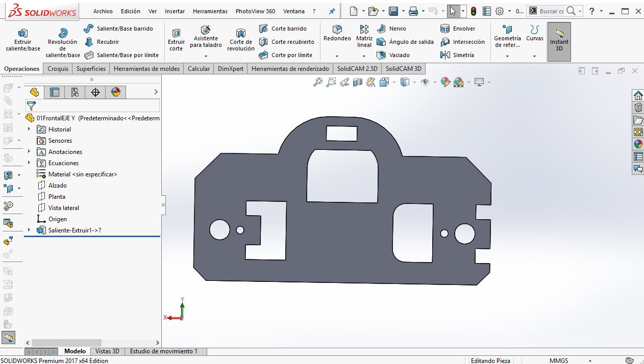Image resolution: width=644 pixels, height=364 pixels.
Task: Expand the Saliente-Extruir1 feature node
Action: pos(29,230)
